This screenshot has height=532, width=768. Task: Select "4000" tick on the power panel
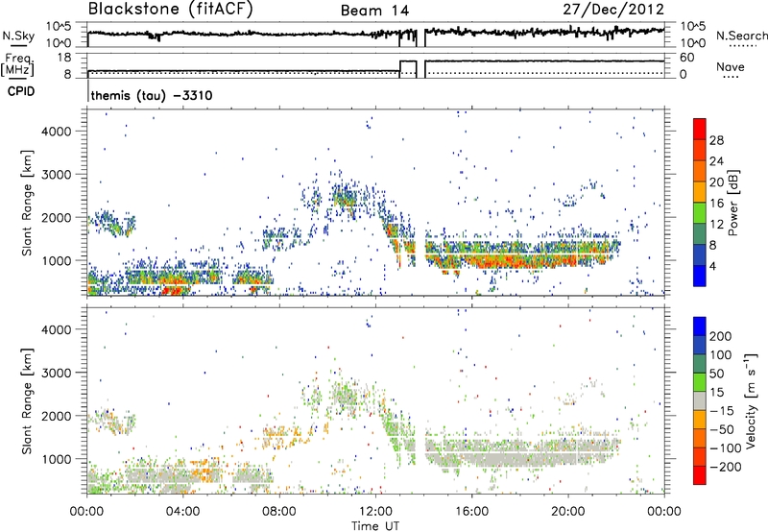pyautogui.click(x=56, y=132)
